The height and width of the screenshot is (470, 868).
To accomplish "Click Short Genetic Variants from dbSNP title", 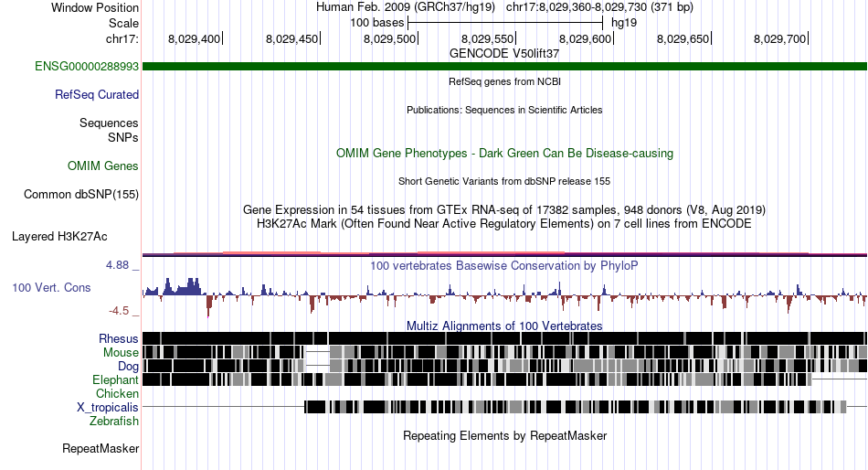I will [x=504, y=181].
